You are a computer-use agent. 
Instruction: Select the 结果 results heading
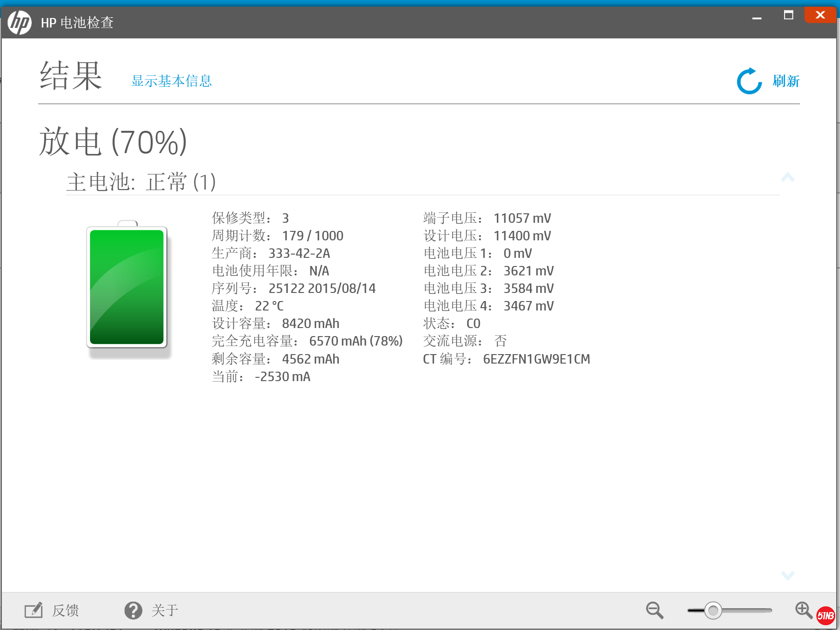tap(70, 75)
